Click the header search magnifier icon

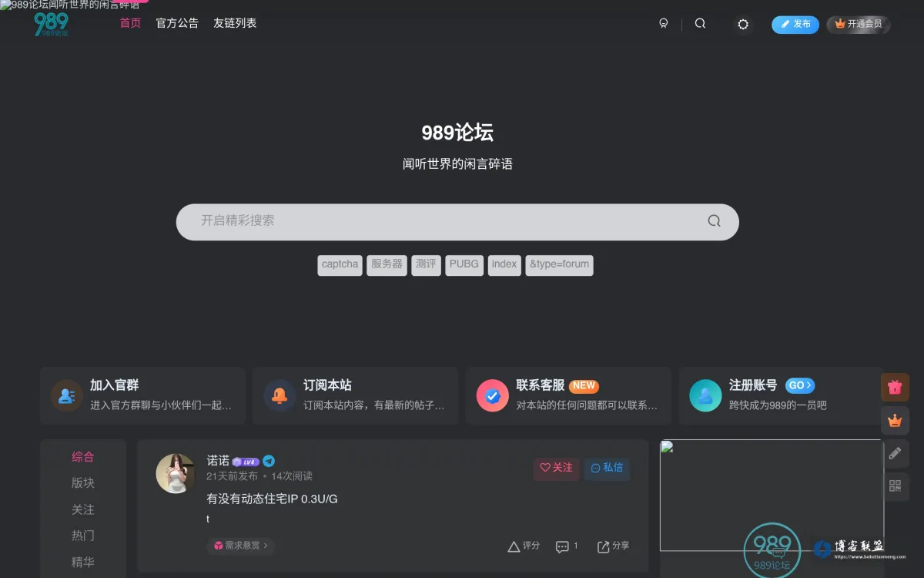click(700, 24)
